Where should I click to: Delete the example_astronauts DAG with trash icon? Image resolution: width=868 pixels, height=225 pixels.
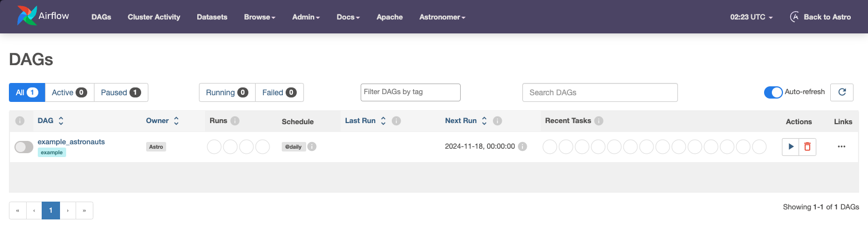807,147
